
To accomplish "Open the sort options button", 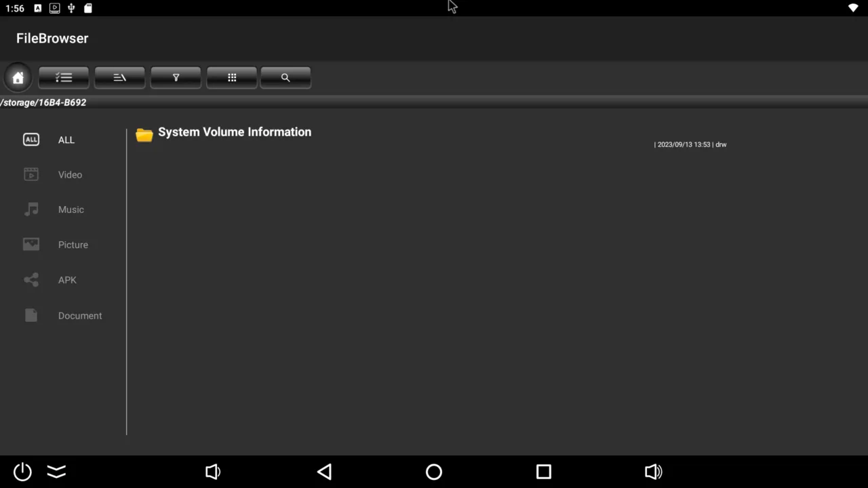I will click(x=119, y=78).
